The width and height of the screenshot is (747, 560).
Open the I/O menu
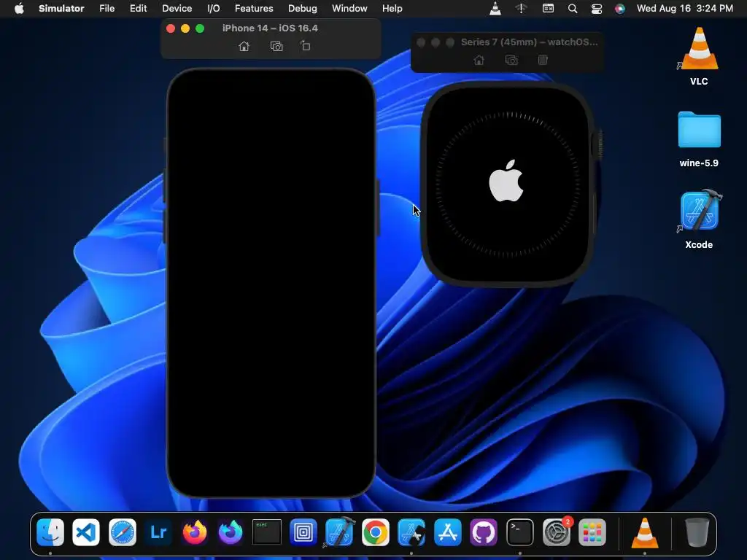(x=214, y=8)
